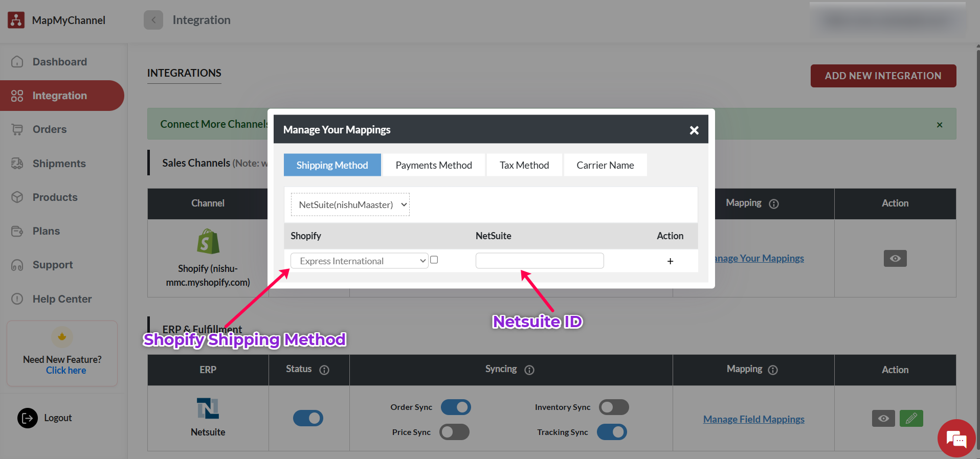
Task: Tick the checkbox beside Express International
Action: click(434, 260)
